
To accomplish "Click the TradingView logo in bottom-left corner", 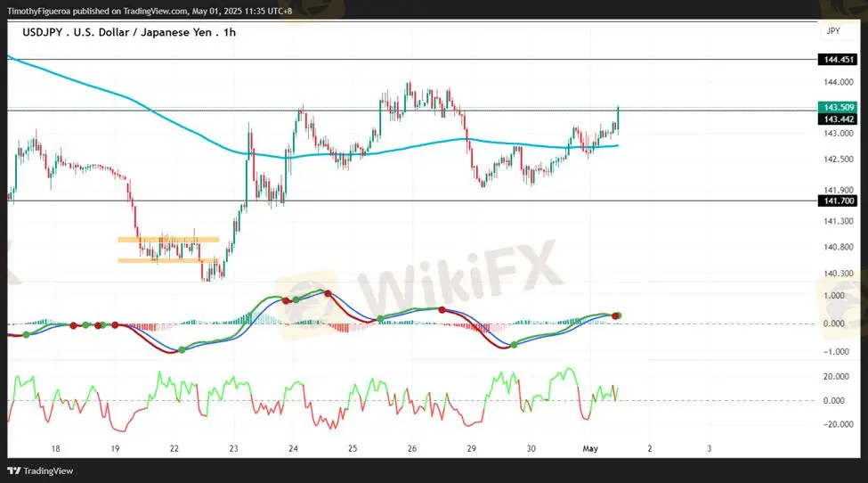I will [x=41, y=471].
